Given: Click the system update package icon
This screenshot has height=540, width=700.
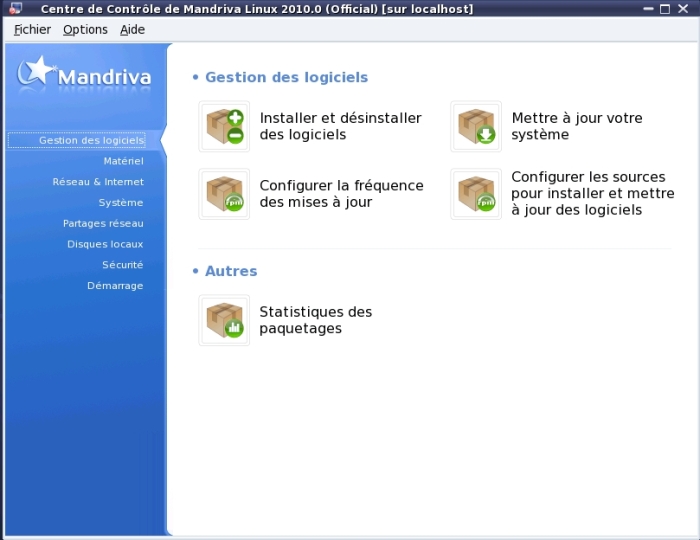Looking at the screenshot, I should tap(476, 127).
